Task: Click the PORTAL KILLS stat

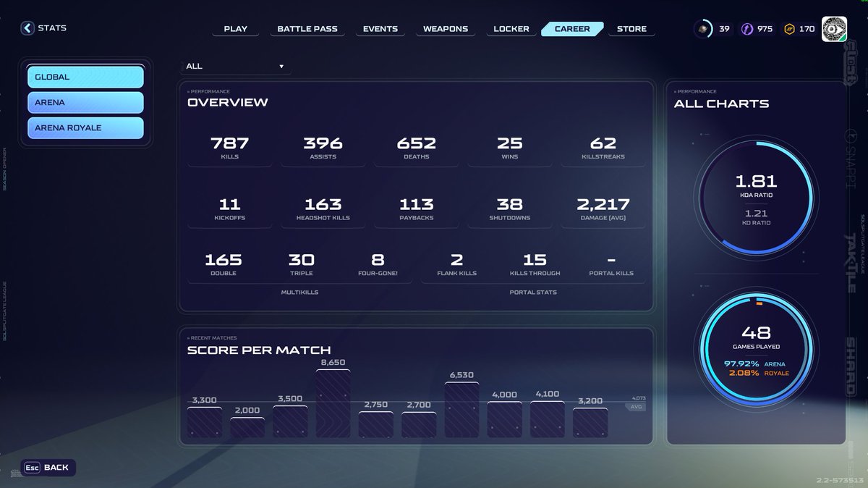Action: coord(611,264)
